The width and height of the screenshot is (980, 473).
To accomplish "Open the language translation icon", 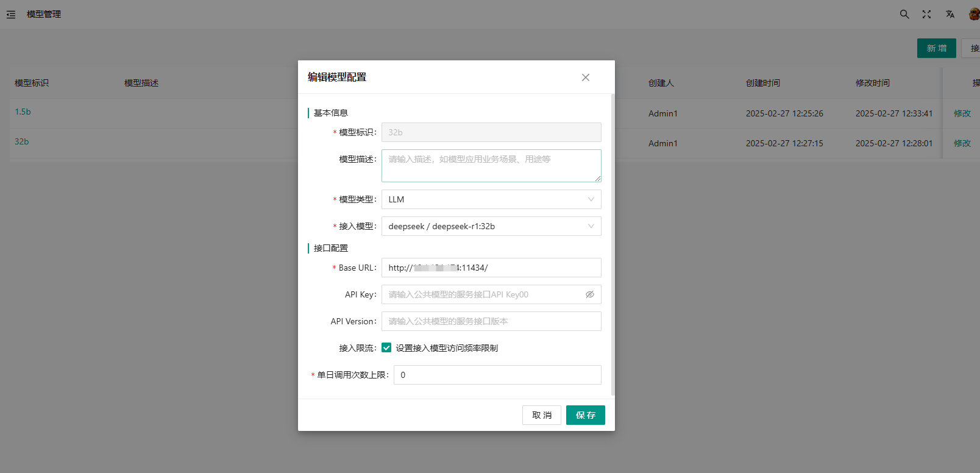I will (x=950, y=14).
